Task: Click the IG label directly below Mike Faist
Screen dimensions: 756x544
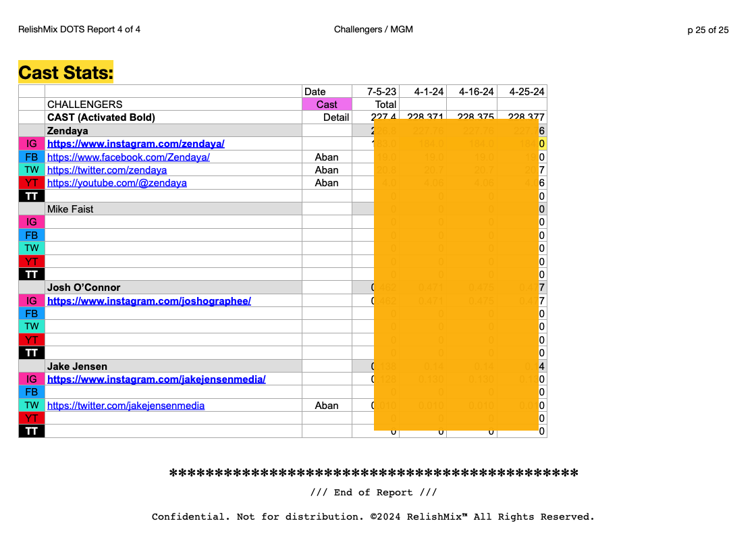Action: [x=32, y=222]
